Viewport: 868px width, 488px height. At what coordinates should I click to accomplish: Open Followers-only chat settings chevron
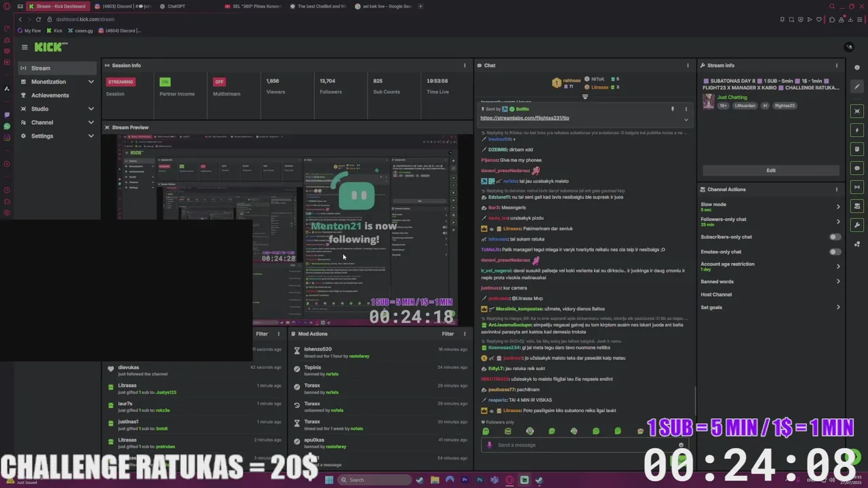pyautogui.click(x=838, y=222)
